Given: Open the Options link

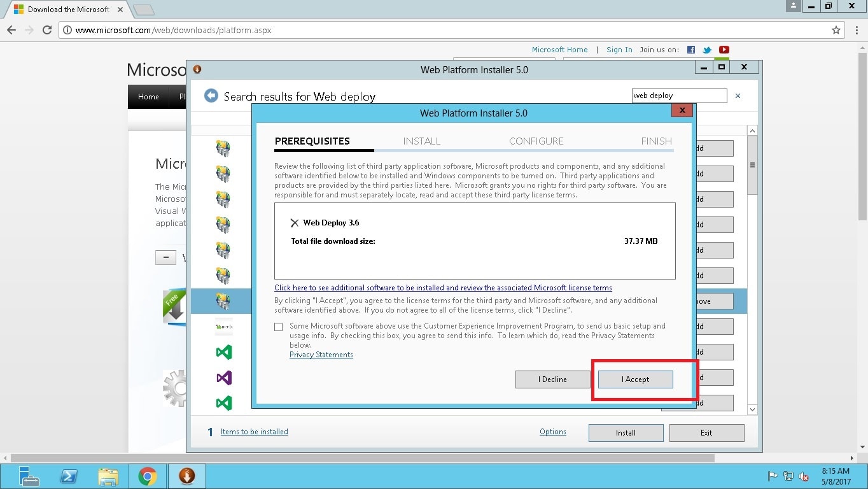Looking at the screenshot, I should (x=552, y=432).
